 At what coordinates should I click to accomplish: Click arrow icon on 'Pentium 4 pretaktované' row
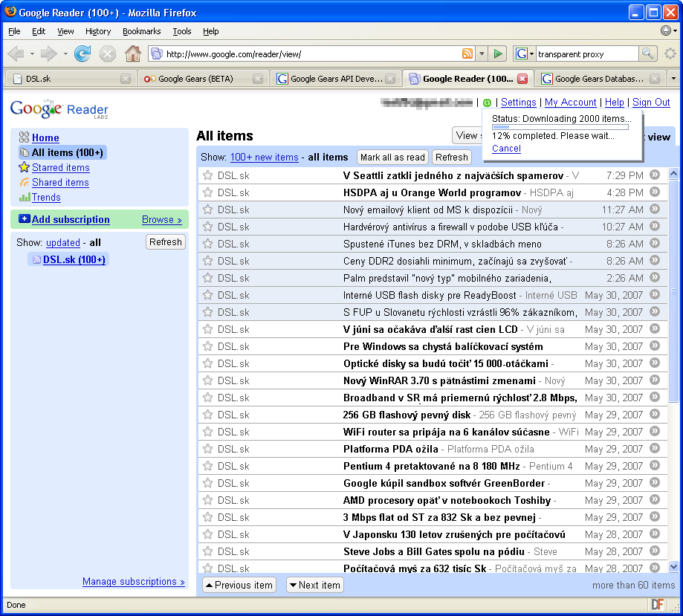(x=654, y=466)
